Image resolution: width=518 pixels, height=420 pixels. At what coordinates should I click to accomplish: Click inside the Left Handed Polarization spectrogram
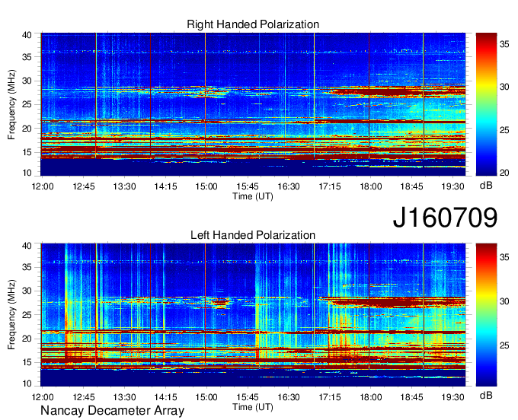click(x=253, y=315)
